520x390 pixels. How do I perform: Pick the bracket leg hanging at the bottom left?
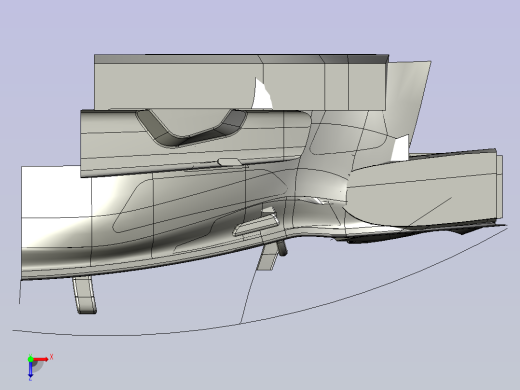(85, 295)
